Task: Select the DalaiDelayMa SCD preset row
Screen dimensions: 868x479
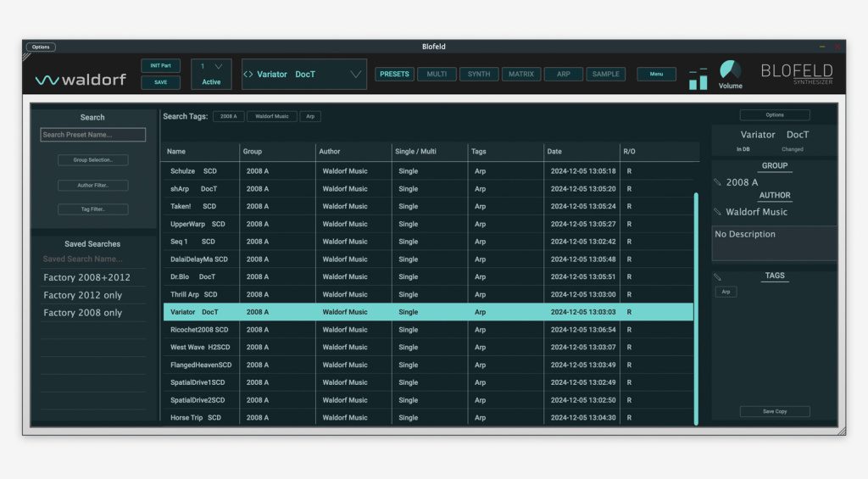Action: tap(428, 259)
